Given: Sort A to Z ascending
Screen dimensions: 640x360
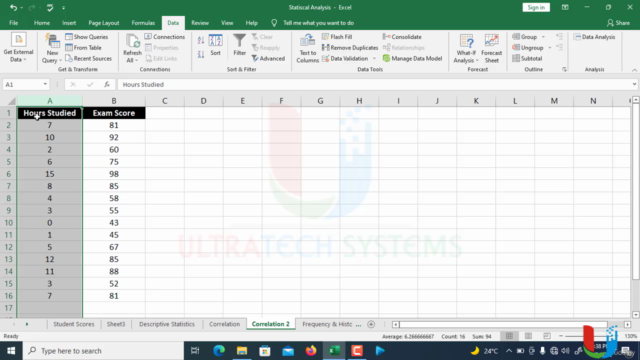Looking at the screenshot, I should tap(201, 40).
